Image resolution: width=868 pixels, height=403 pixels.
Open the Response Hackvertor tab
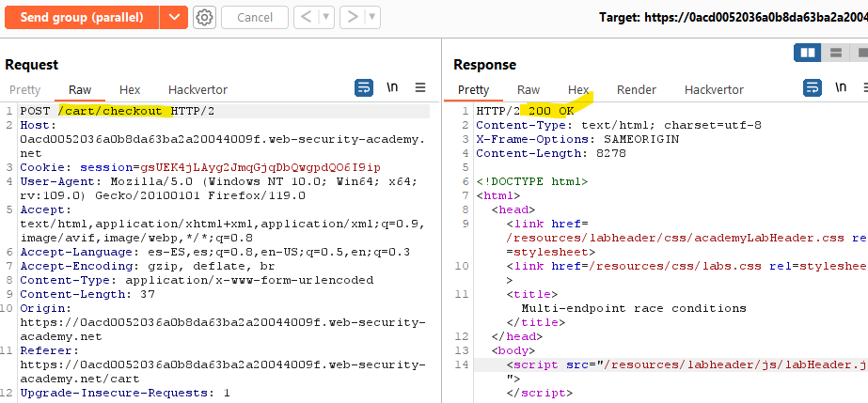(714, 89)
